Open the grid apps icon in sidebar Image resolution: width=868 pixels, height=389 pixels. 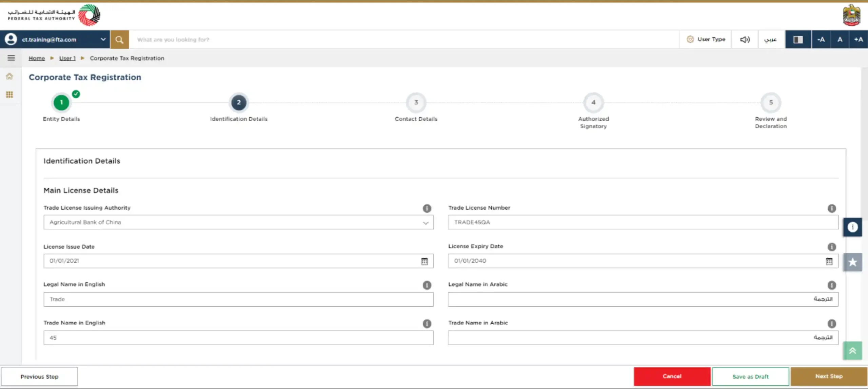coord(9,95)
